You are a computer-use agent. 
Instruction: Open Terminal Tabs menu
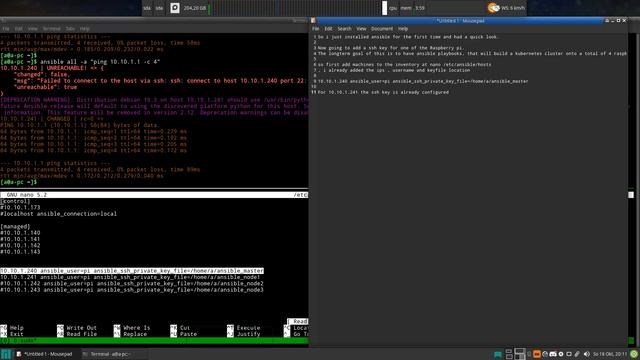point(70,29)
